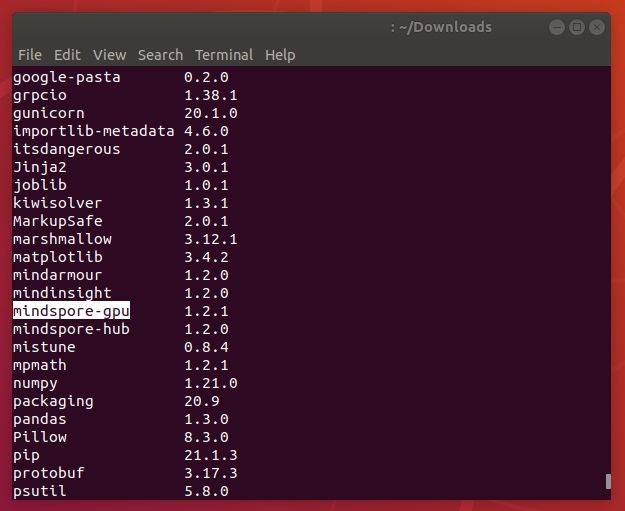Click the mistune package name
This screenshot has width=625, height=511.
click(x=44, y=347)
